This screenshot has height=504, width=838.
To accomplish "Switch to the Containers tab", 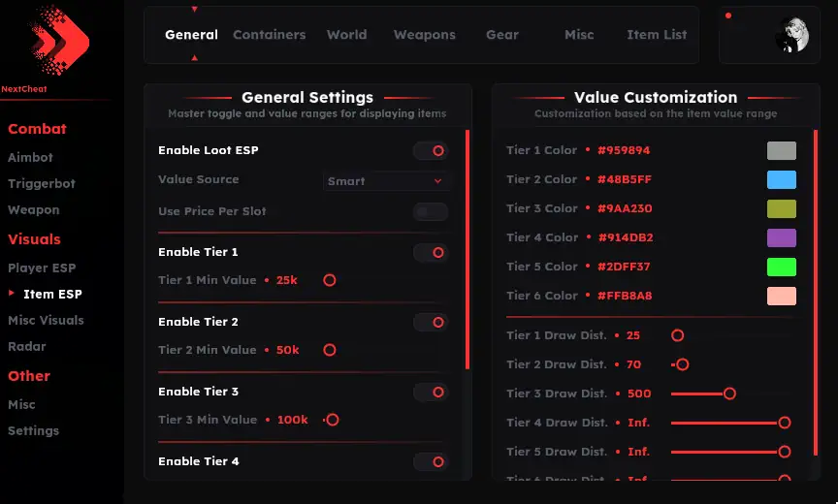I will click(x=270, y=35).
